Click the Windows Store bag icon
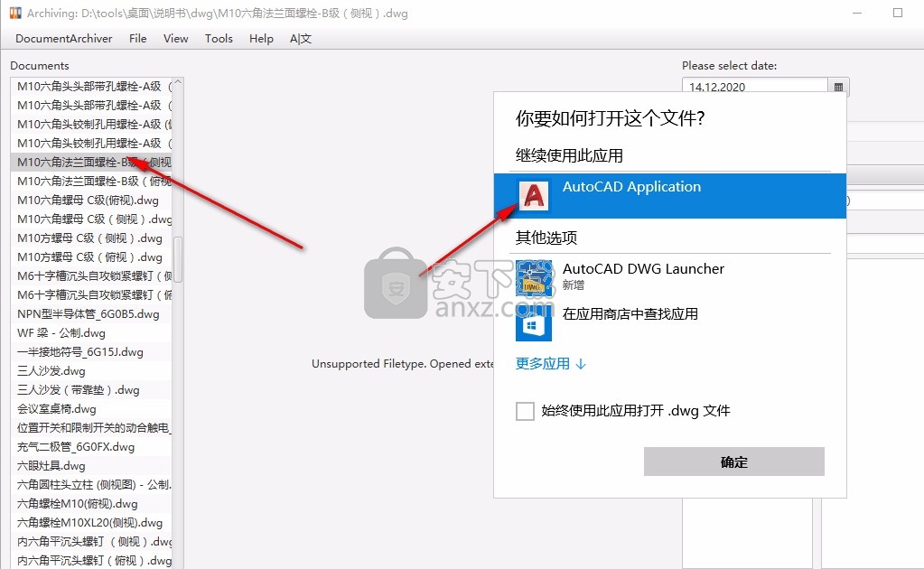The image size is (924, 569). (x=534, y=324)
